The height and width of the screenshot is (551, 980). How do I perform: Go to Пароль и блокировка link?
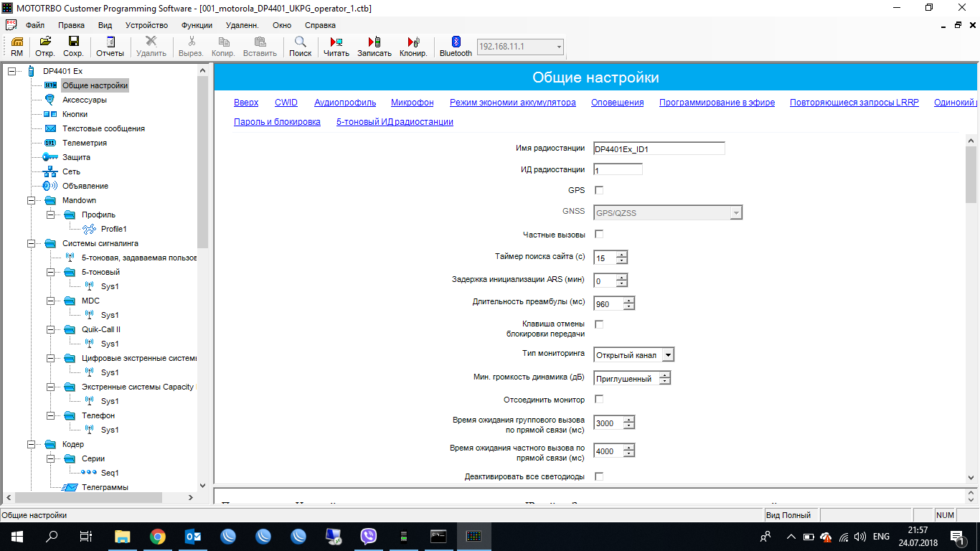277,122
